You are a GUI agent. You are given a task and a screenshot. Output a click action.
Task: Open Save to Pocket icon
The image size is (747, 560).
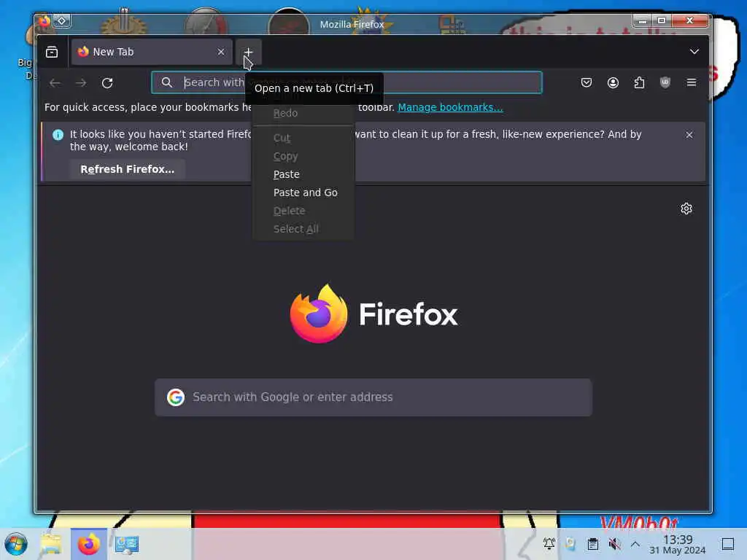click(x=587, y=82)
